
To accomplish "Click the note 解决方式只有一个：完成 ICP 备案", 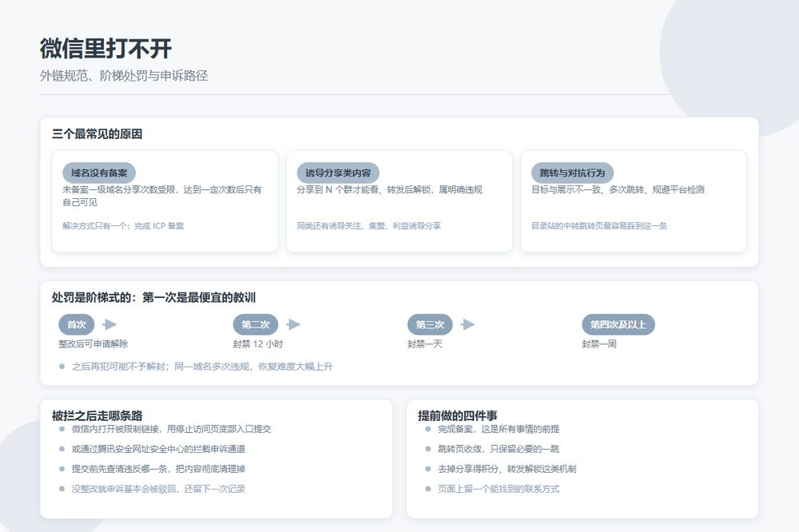I will [123, 226].
